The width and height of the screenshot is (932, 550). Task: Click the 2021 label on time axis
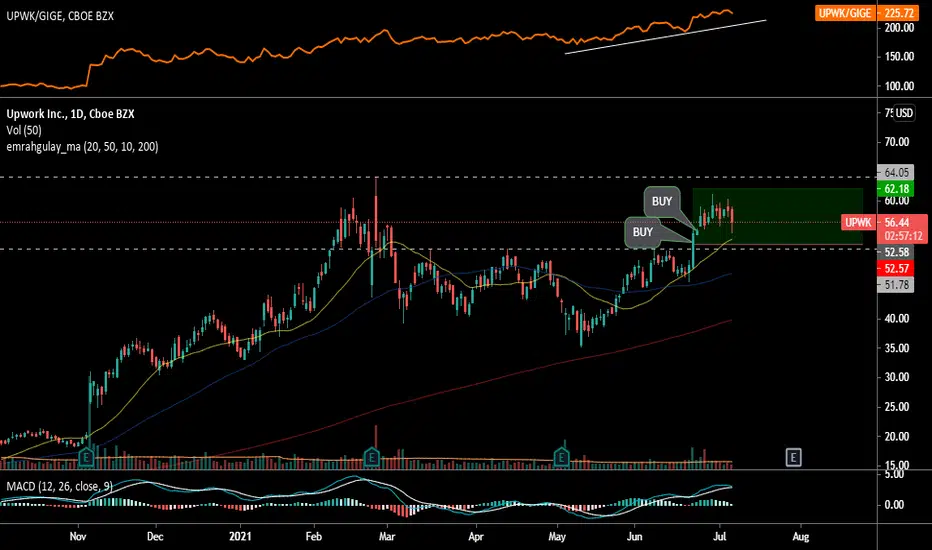(240, 536)
